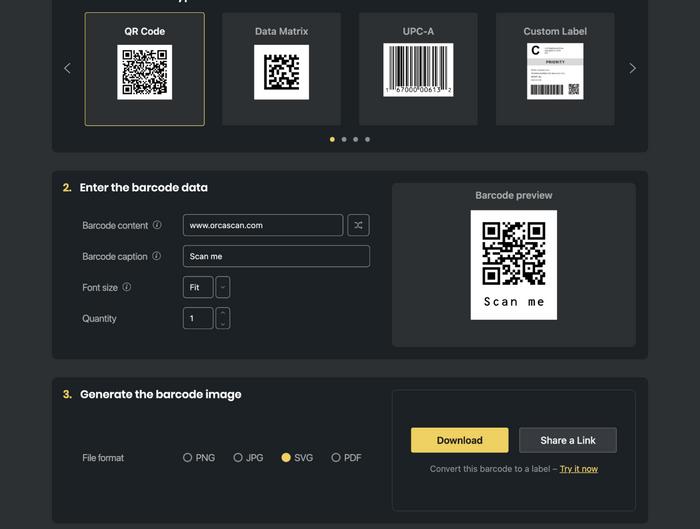Select PNG file format

pos(199,458)
